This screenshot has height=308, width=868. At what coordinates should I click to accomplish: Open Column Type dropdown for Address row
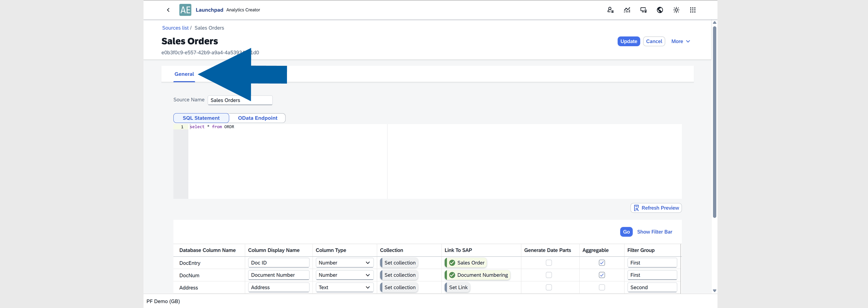point(344,287)
